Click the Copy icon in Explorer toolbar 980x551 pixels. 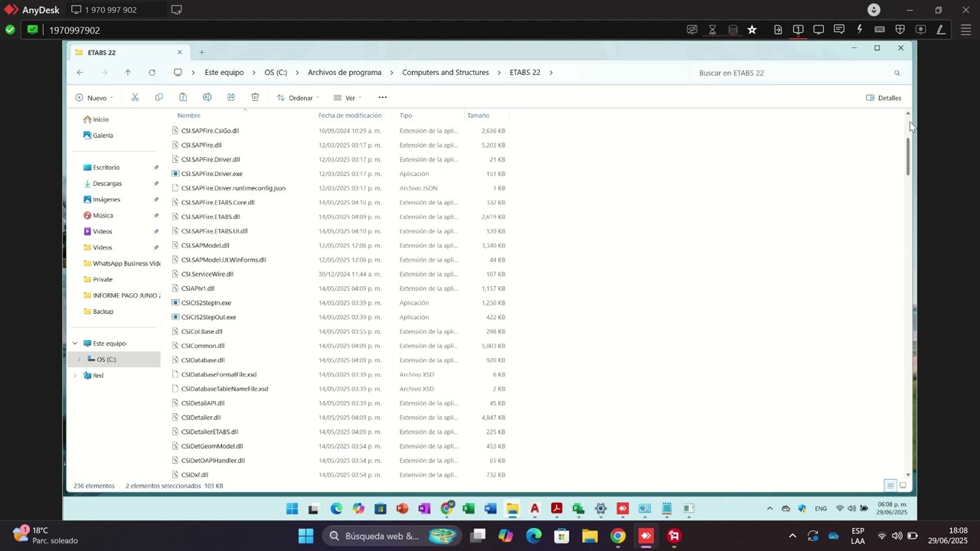click(x=158, y=97)
